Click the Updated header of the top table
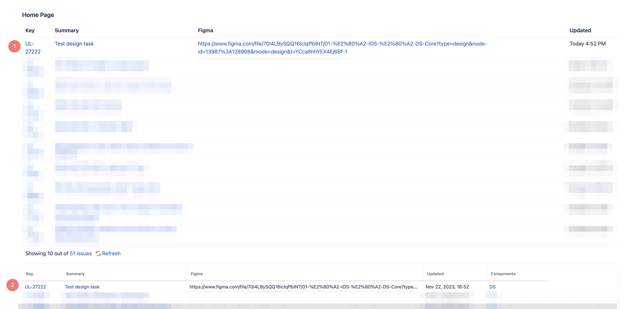 click(x=580, y=30)
